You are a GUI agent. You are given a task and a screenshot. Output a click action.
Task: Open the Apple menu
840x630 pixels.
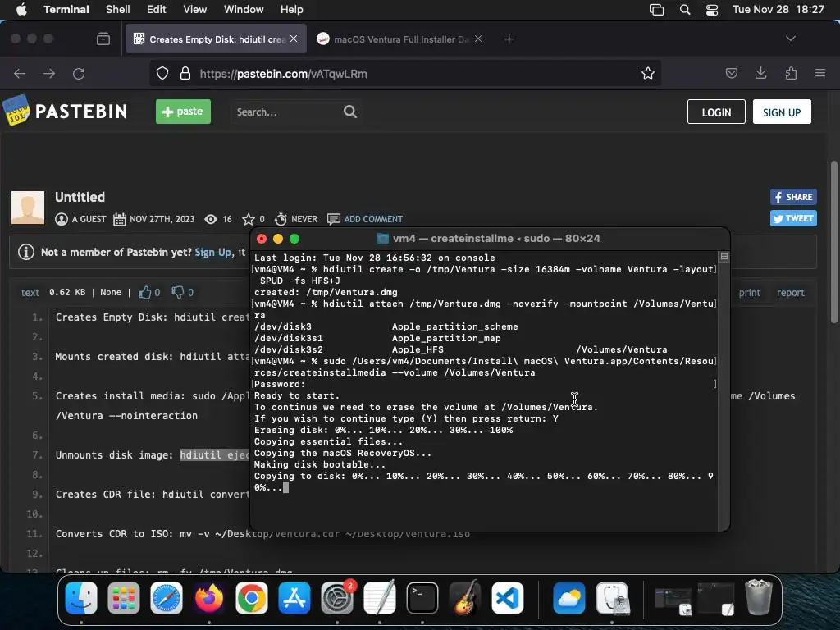(x=21, y=9)
